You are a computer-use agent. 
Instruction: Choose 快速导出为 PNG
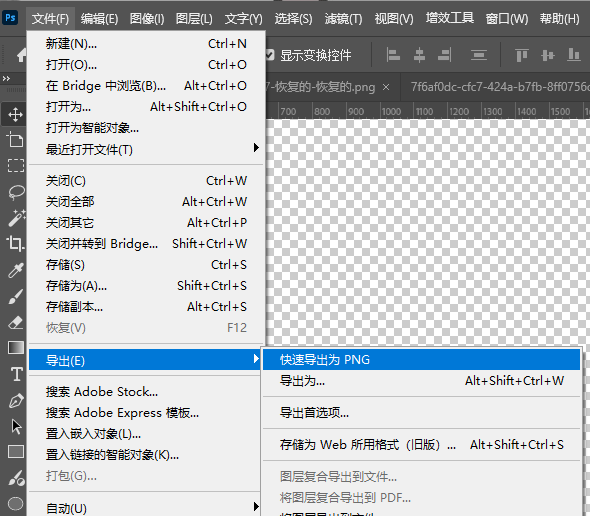[421, 359]
